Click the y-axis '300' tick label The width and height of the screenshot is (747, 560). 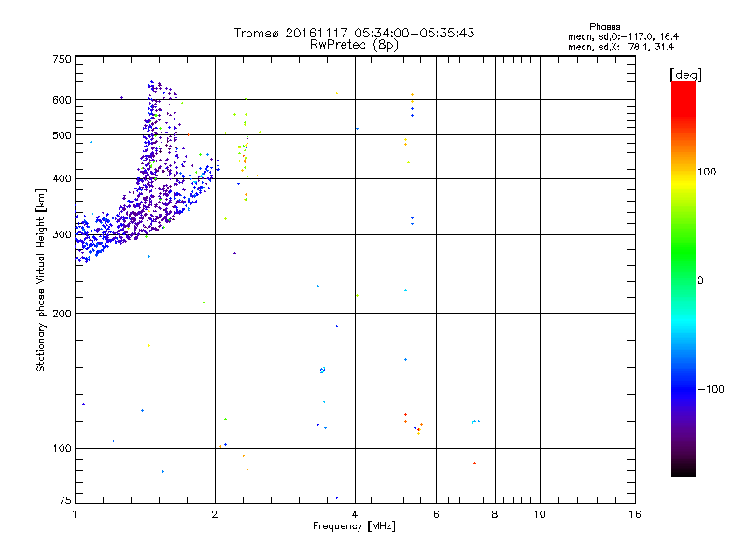click(63, 234)
